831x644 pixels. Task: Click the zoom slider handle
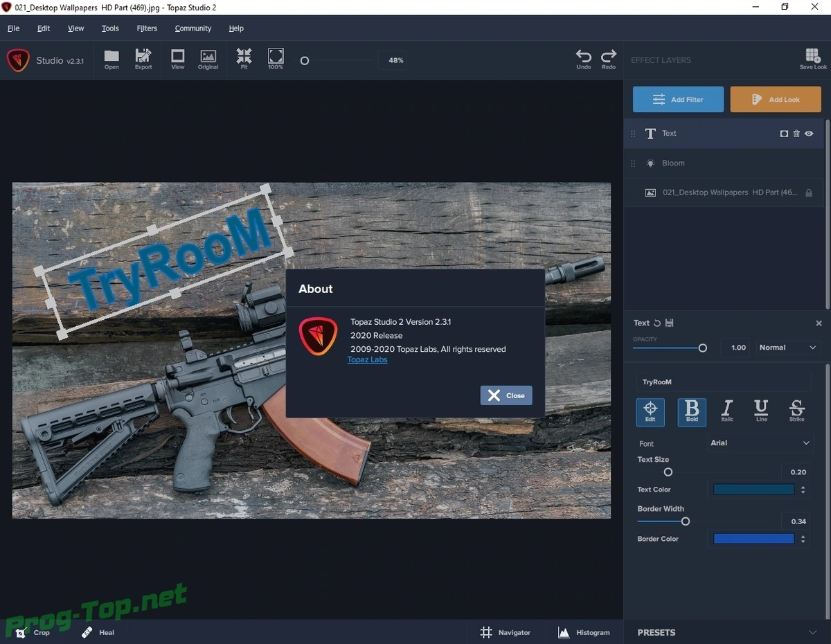point(305,61)
